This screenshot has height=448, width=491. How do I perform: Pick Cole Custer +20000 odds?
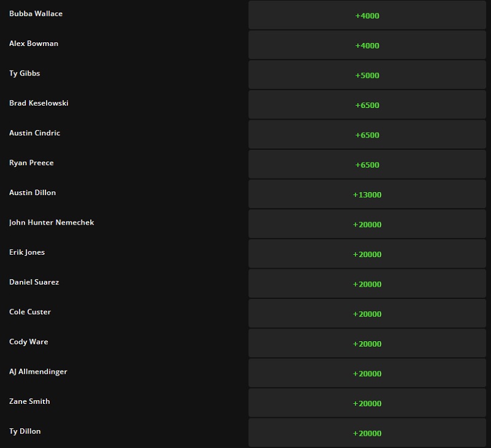(367, 314)
